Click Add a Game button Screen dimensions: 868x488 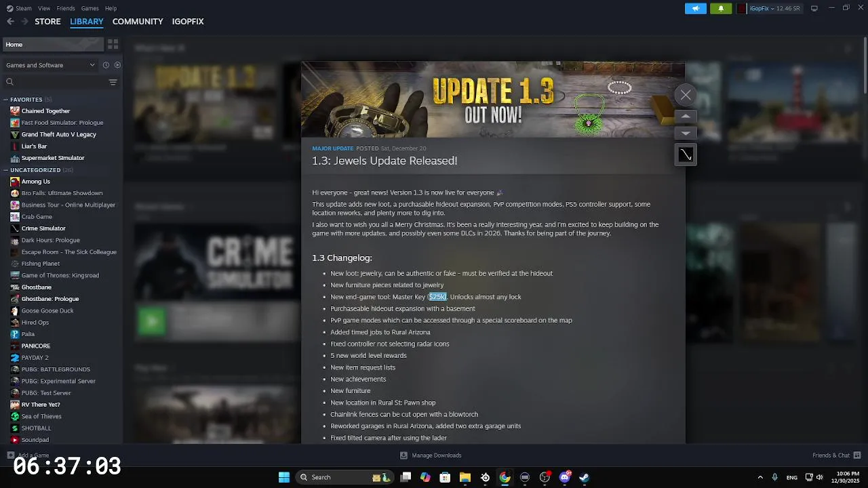(28, 455)
